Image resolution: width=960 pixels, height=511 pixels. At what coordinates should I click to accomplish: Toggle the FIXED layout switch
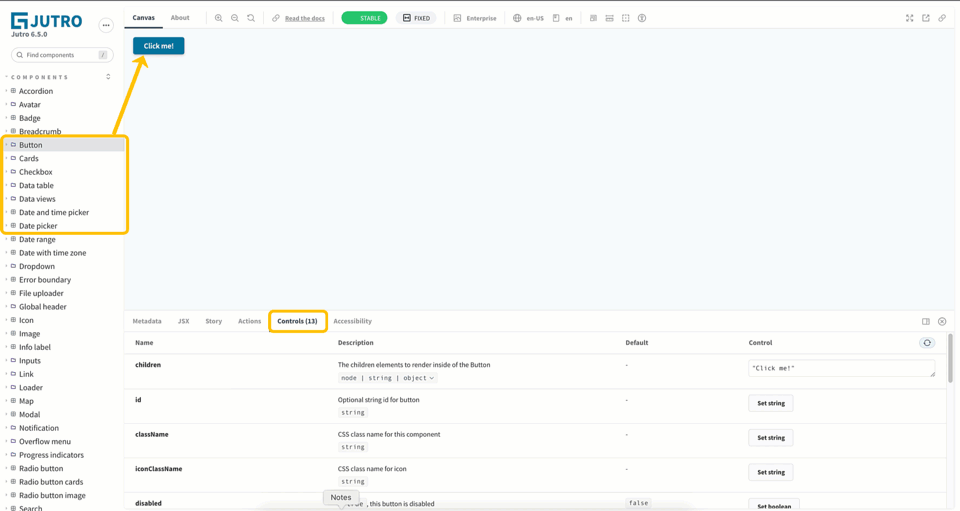coord(416,18)
